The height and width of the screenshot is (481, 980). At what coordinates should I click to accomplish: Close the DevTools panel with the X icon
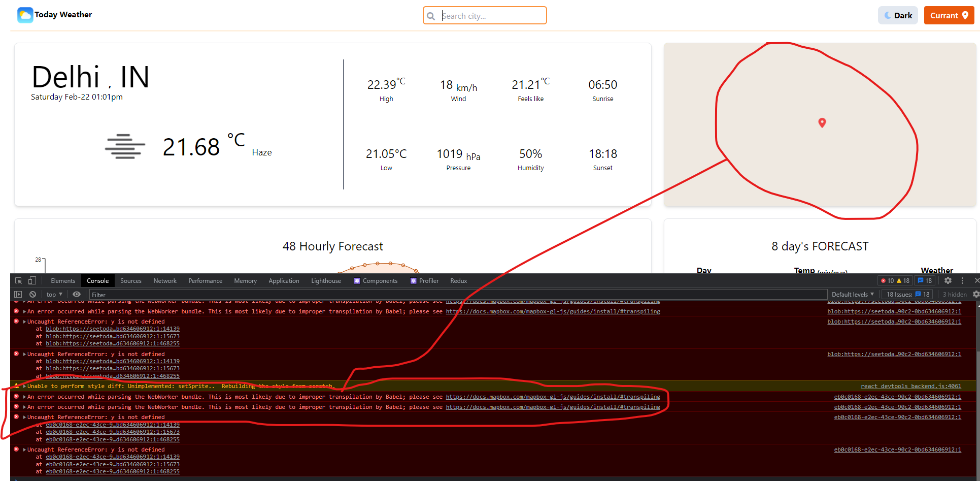point(976,280)
